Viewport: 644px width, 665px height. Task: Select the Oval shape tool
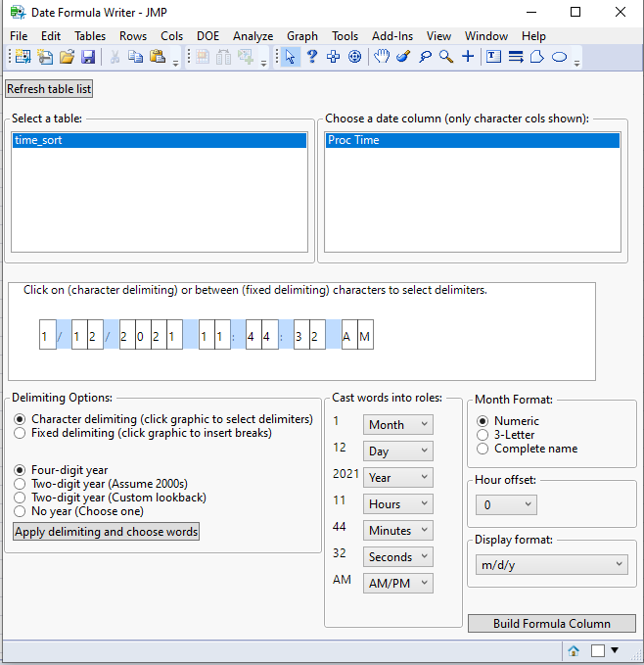click(559, 57)
